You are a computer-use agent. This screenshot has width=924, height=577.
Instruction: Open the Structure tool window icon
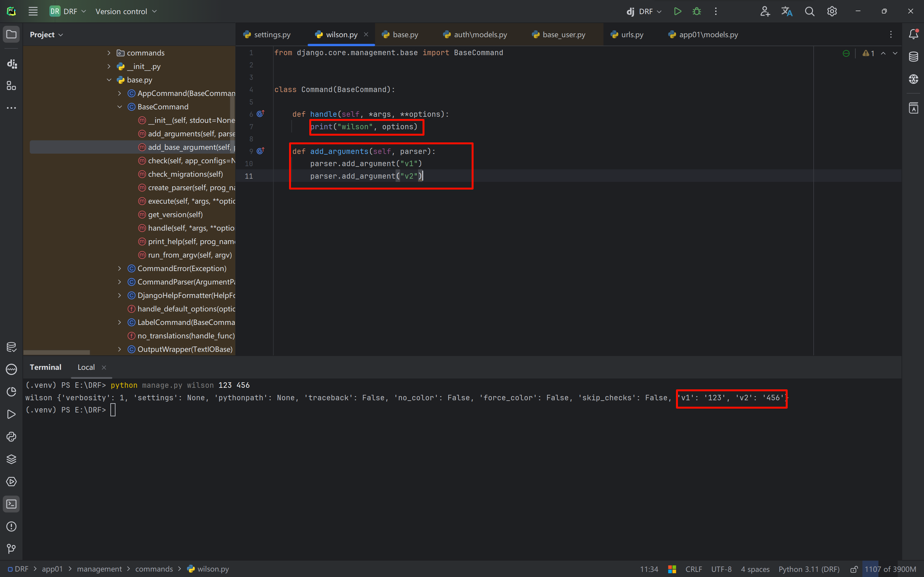pyautogui.click(x=12, y=86)
